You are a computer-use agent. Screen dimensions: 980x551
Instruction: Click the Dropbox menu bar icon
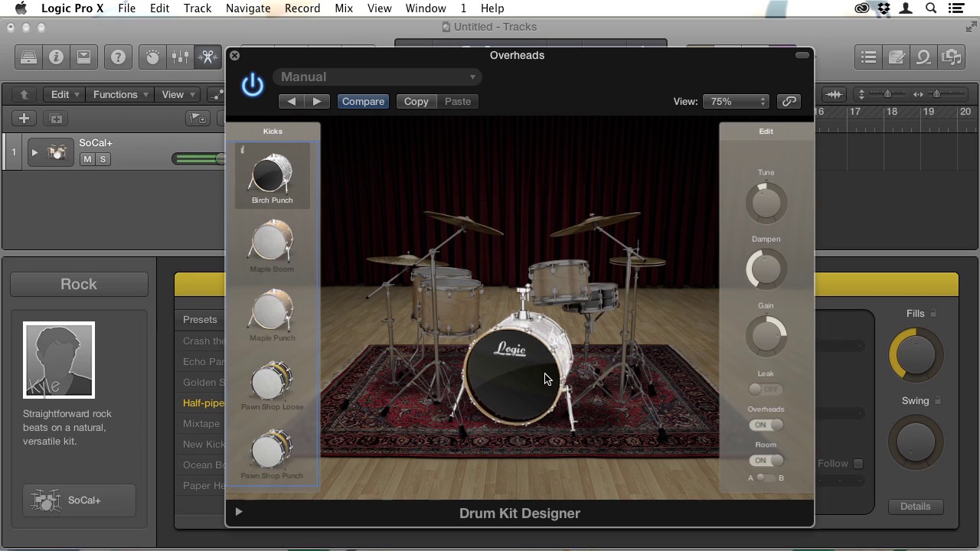pos(884,8)
